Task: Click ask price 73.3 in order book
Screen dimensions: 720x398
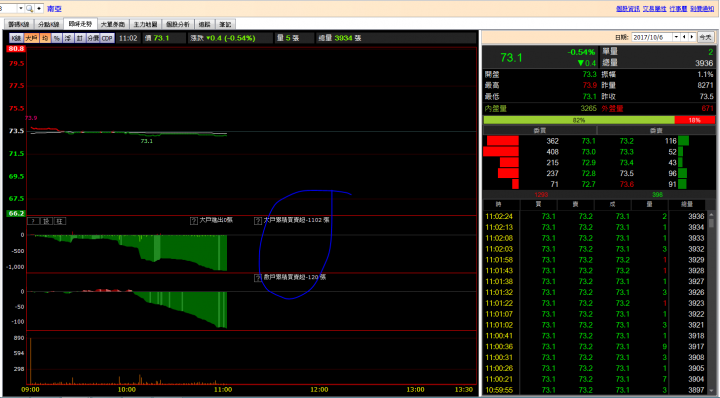Action: pos(626,151)
